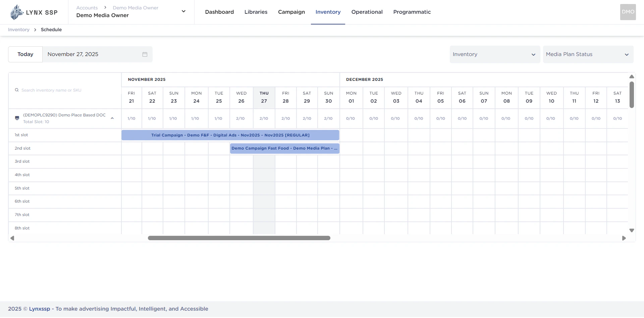Viewport: 644px width, 318px height.
Task: Select the Demo Campaign Fast Food bar
Action: coord(284,148)
